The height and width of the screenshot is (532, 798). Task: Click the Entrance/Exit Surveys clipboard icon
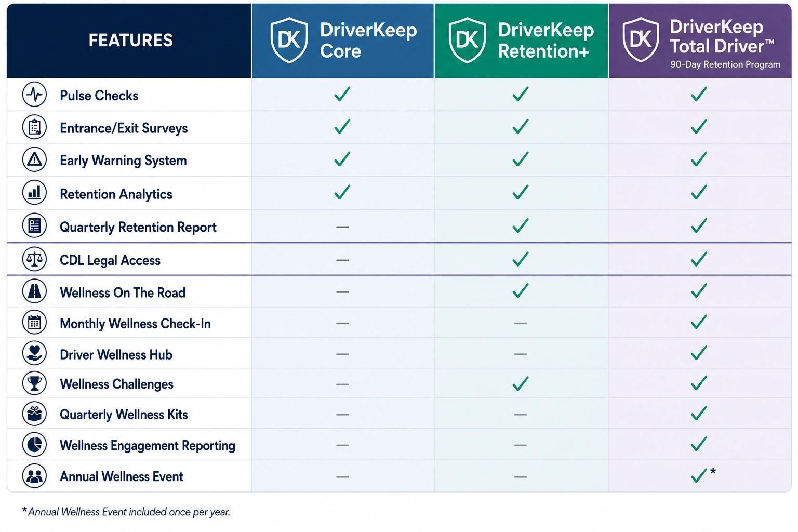(35, 127)
